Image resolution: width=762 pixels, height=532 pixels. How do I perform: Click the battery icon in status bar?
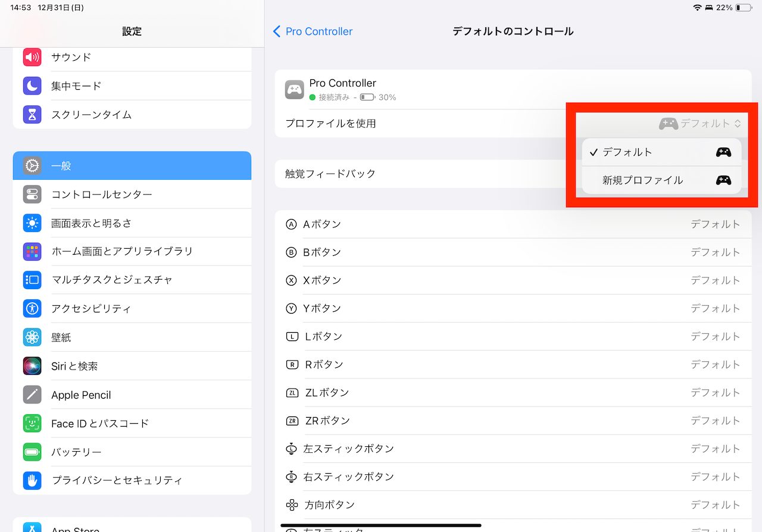(743, 8)
